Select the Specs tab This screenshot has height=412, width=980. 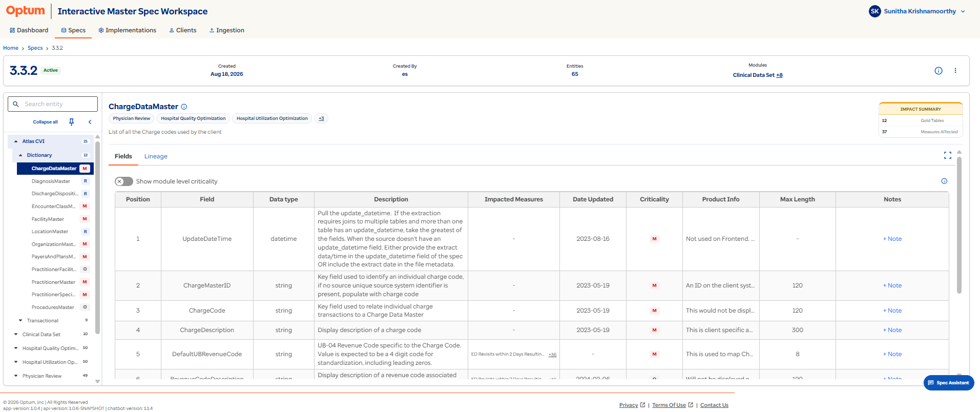tap(73, 30)
